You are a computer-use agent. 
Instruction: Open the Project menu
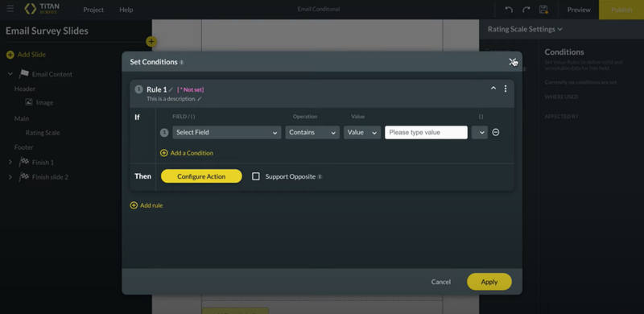[x=93, y=10]
